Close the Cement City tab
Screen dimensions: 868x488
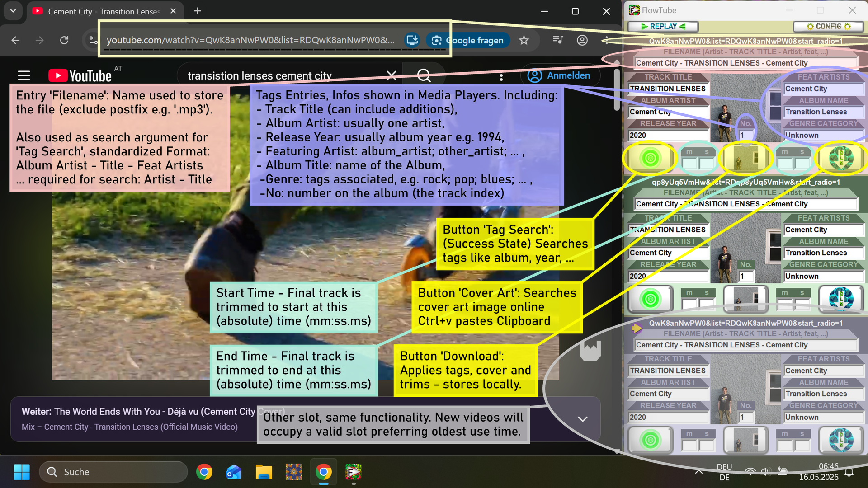(x=173, y=11)
